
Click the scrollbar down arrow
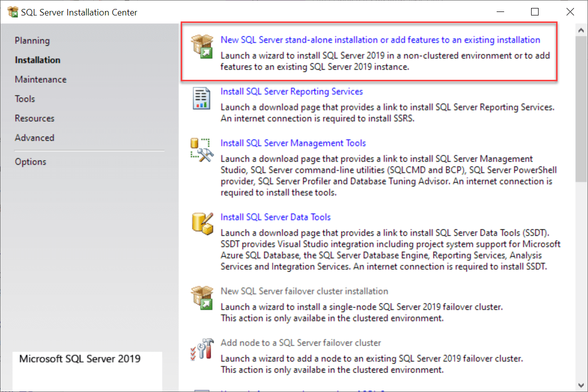click(581, 385)
